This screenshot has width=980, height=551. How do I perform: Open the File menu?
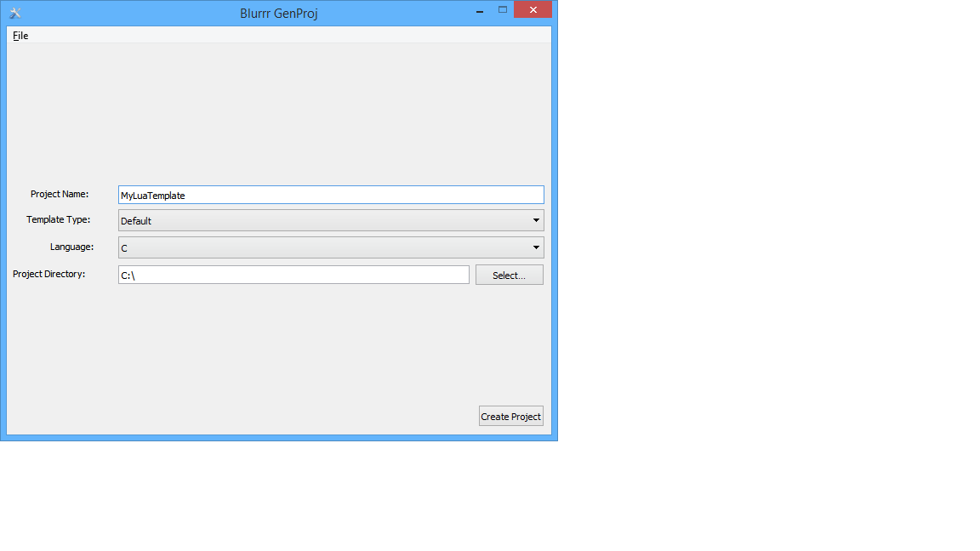tap(20, 36)
